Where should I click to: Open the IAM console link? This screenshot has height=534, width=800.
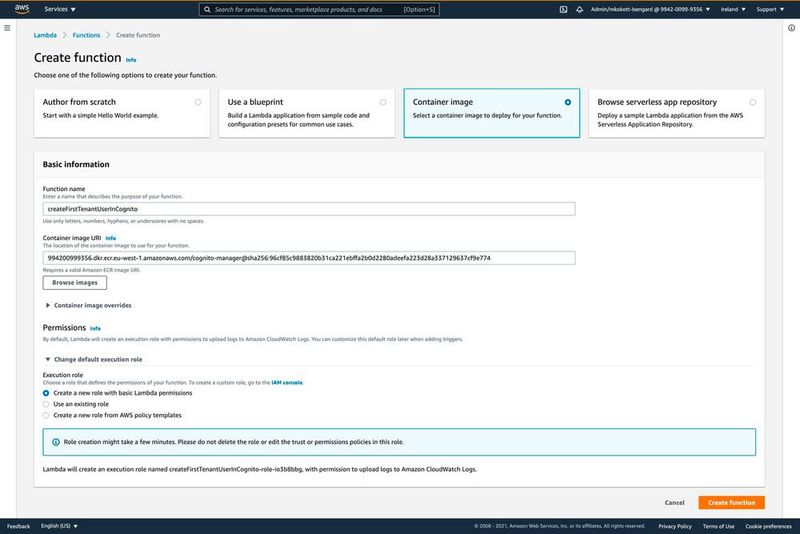pos(287,383)
